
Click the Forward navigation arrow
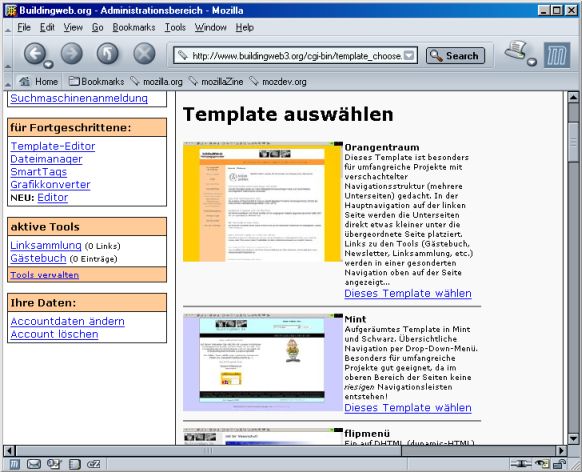tap(72, 53)
